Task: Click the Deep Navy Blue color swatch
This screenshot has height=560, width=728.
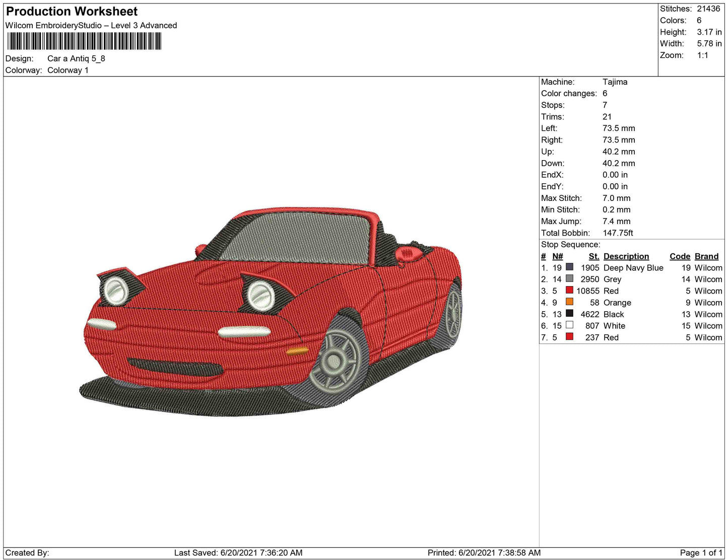Action: (x=569, y=267)
